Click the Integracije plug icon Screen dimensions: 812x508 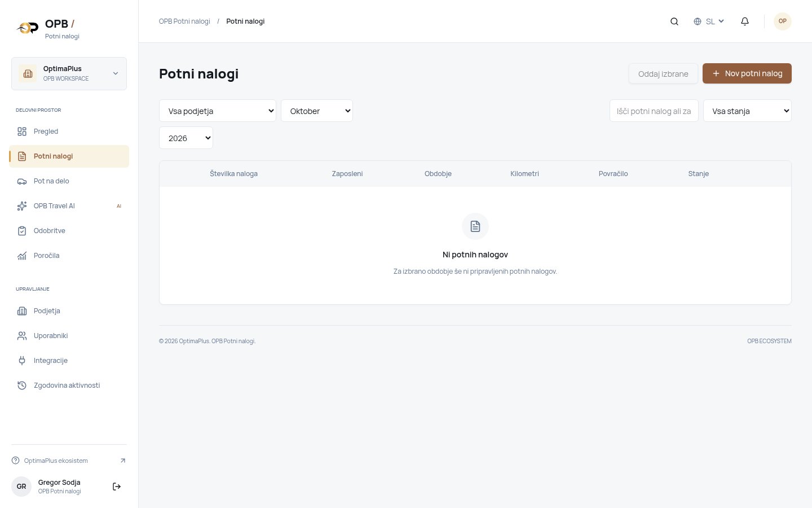coord(22,361)
